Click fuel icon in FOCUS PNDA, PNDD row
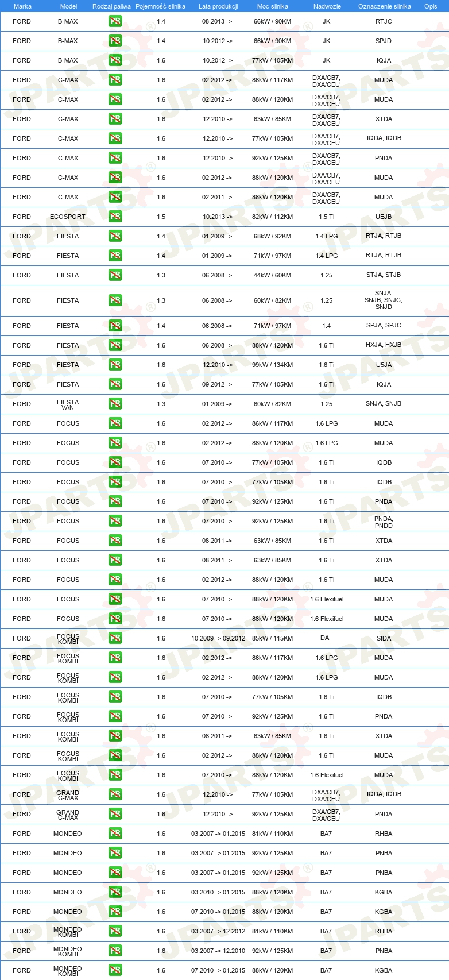449x980 pixels. click(115, 521)
